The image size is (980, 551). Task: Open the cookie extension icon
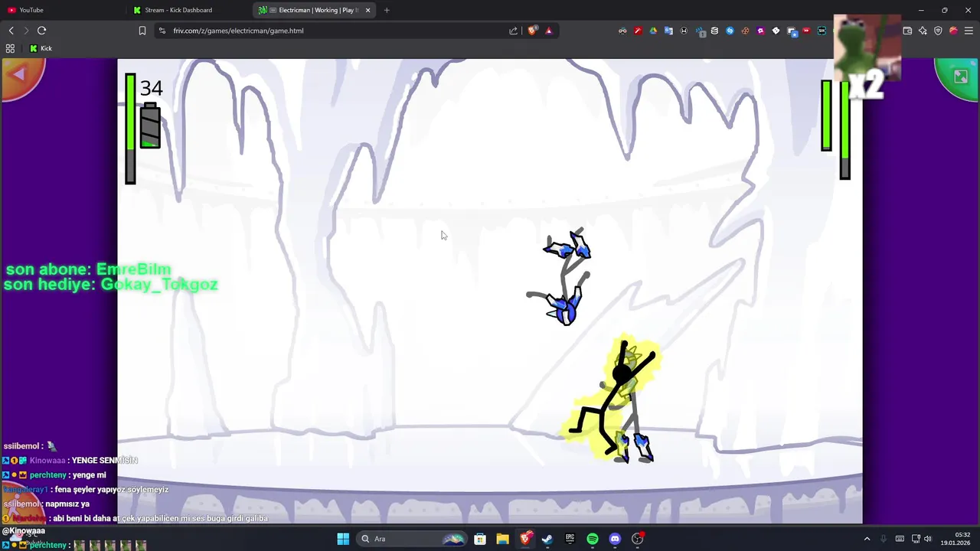[x=745, y=31]
